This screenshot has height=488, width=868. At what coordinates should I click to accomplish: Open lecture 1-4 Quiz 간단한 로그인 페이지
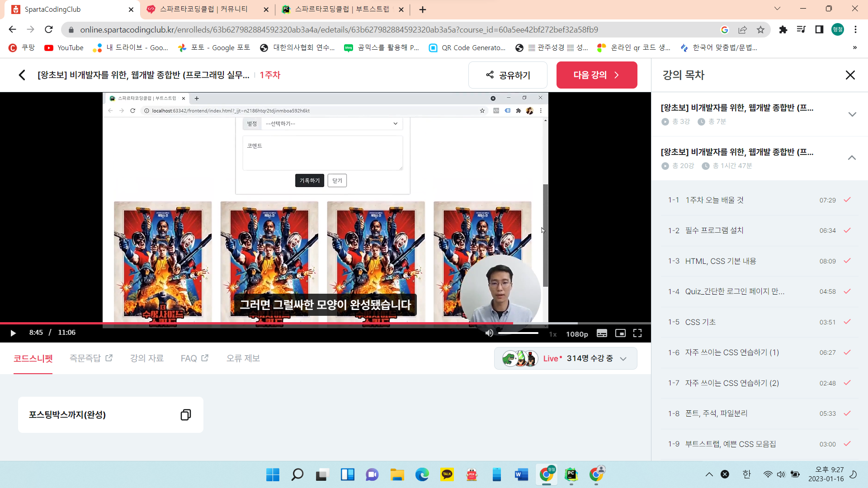click(x=759, y=291)
